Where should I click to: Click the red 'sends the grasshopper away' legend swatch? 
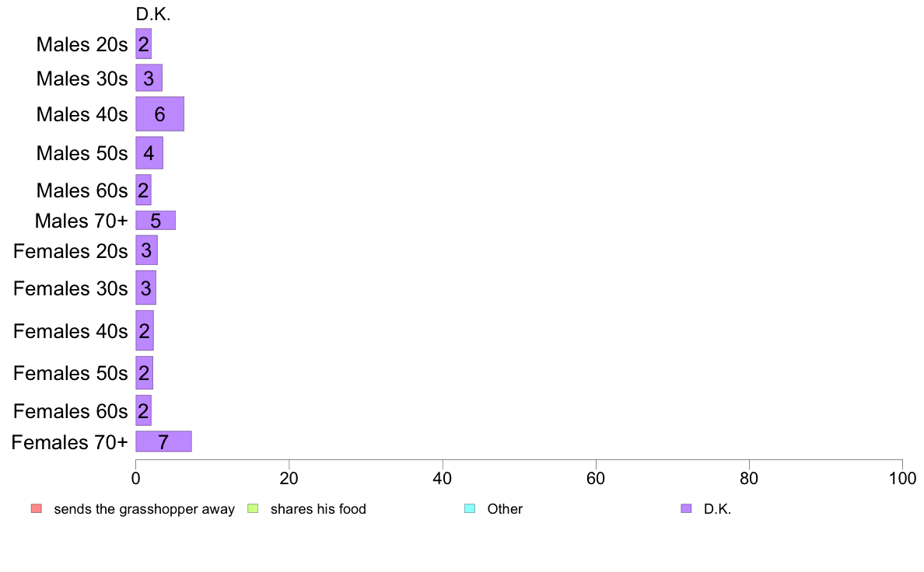pos(37,508)
